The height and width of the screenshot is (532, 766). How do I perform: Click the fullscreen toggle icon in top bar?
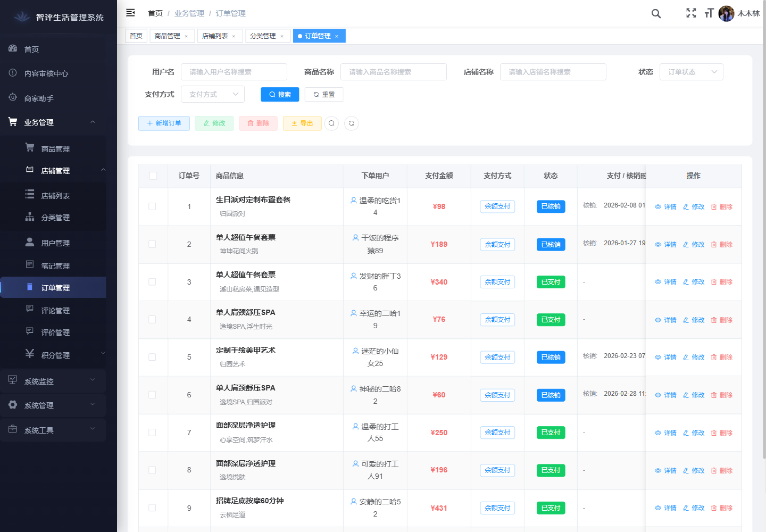[691, 13]
